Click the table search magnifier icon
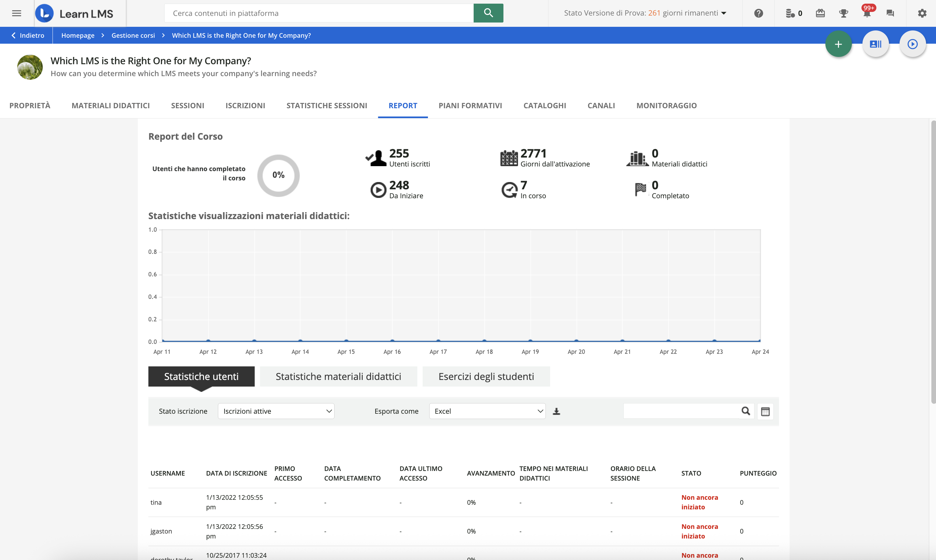The width and height of the screenshot is (936, 560). pyautogui.click(x=746, y=411)
